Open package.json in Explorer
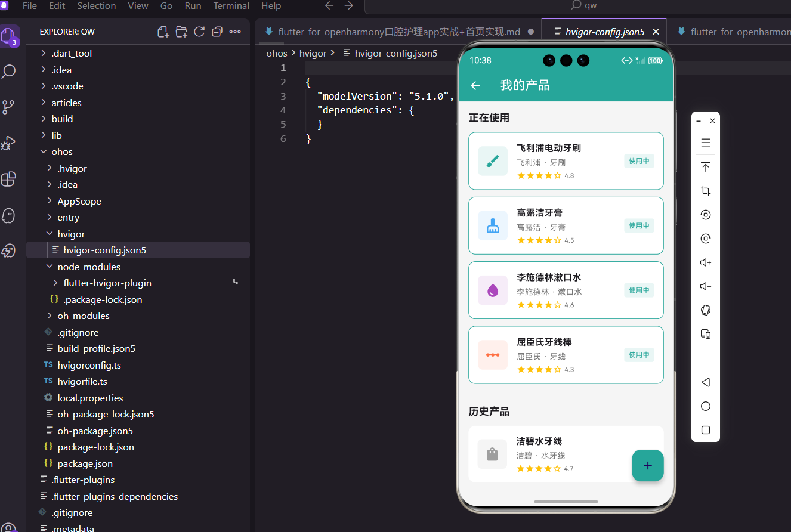 pos(138,463)
